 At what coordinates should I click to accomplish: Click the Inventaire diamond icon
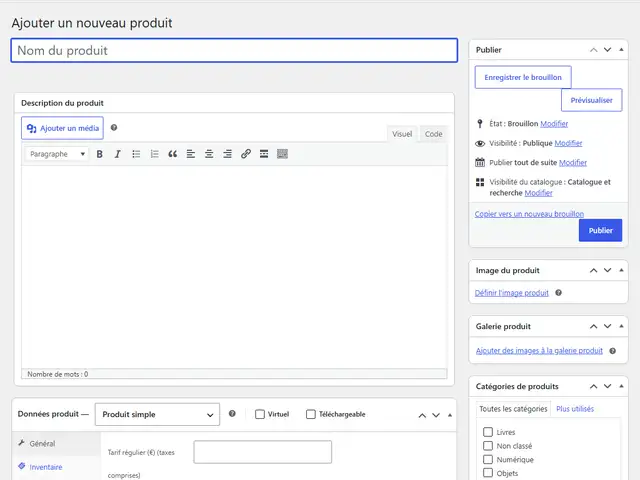click(x=22, y=466)
